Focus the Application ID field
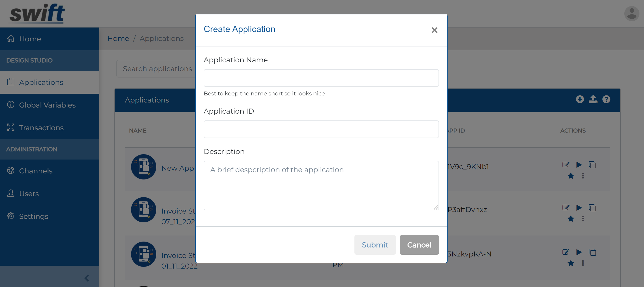This screenshot has width=644, height=287. click(x=321, y=129)
